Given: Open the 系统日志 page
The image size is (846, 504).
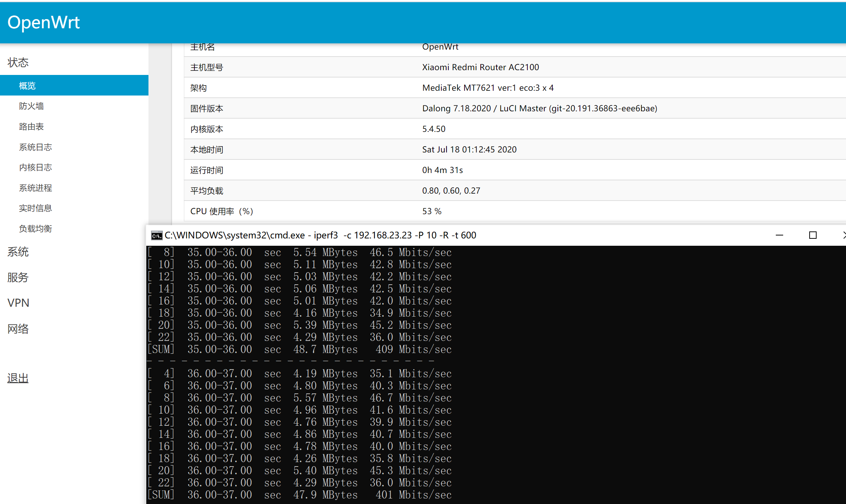Looking at the screenshot, I should point(35,147).
